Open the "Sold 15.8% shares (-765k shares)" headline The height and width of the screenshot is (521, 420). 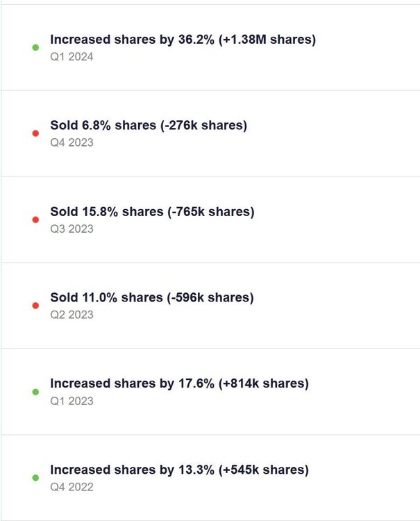point(152,212)
